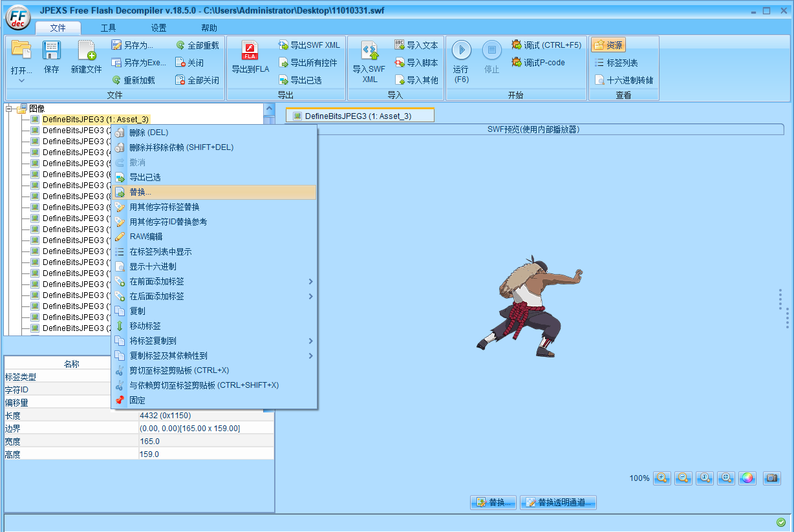Click 导出已选 in the ribbon export group

click(300, 80)
